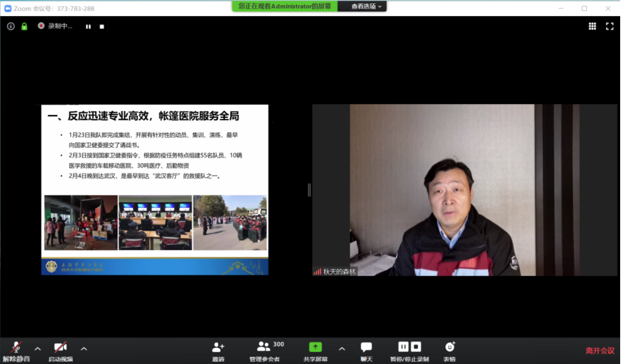Open 查看选项 view options dropdown
This screenshot has width=622, height=364.
(366, 6)
